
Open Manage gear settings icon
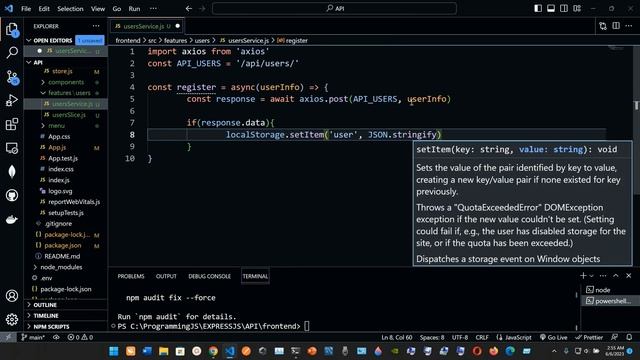(12, 319)
